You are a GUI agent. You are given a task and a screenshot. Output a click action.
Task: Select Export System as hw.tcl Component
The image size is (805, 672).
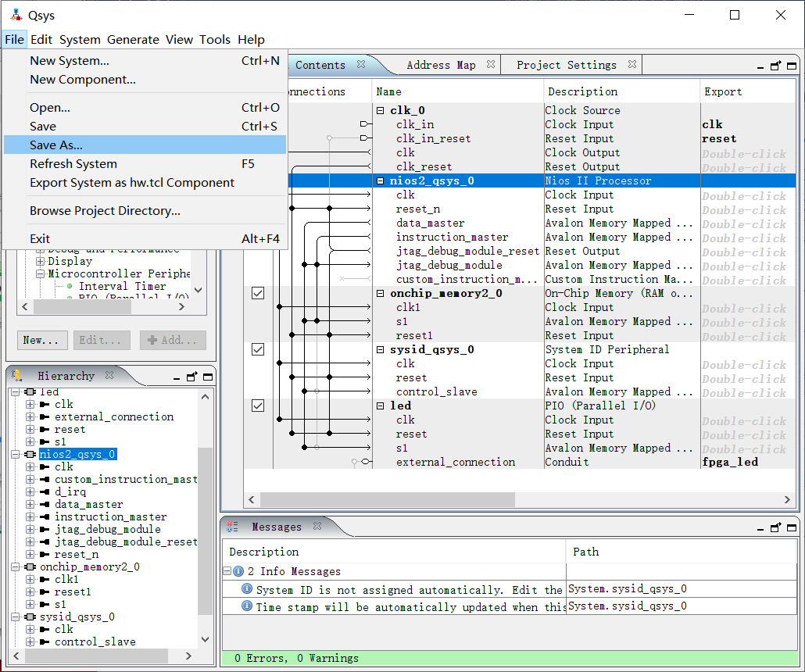(131, 182)
